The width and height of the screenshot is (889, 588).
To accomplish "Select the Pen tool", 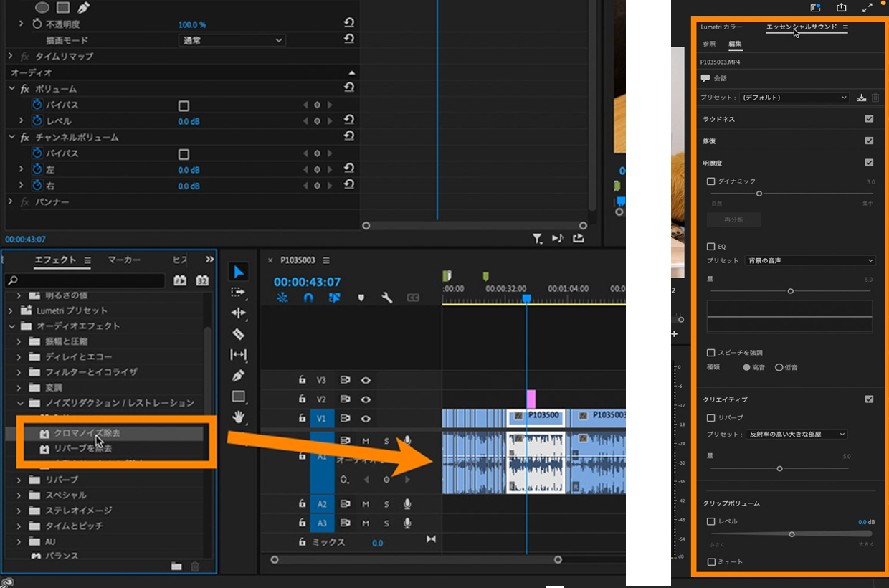I will coord(239,376).
